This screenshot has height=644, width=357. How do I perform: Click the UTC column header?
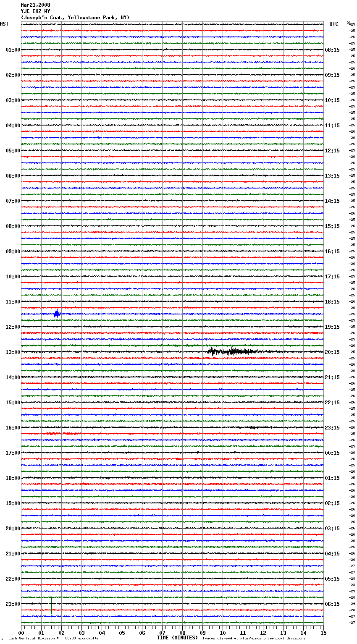point(334,24)
